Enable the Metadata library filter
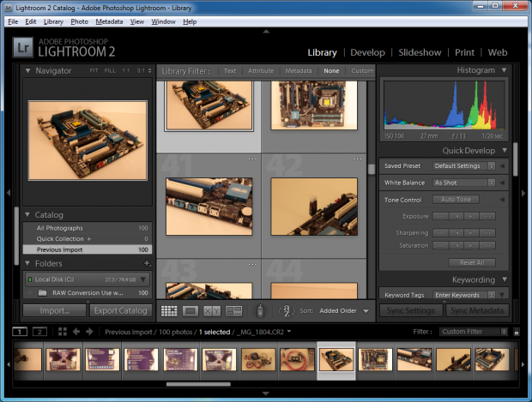Screen dimensions: 532x402 (299, 71)
